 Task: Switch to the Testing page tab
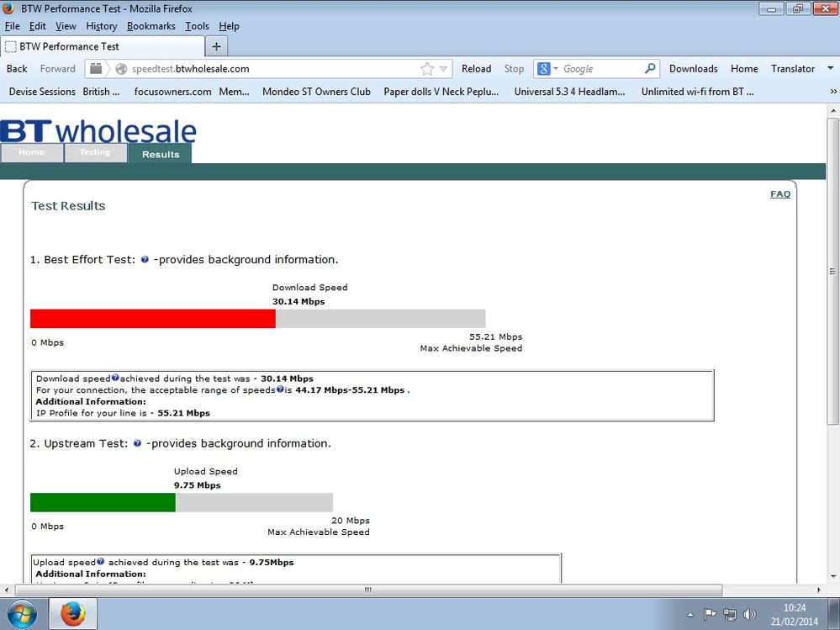[x=95, y=153]
